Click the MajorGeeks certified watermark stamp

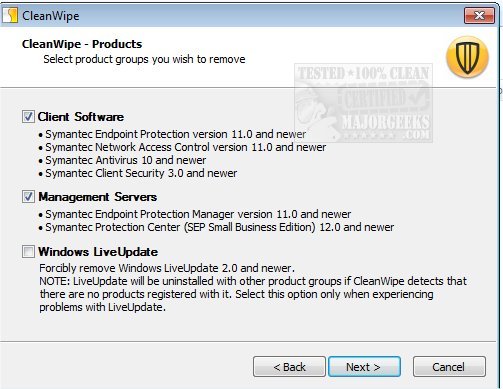point(364,103)
